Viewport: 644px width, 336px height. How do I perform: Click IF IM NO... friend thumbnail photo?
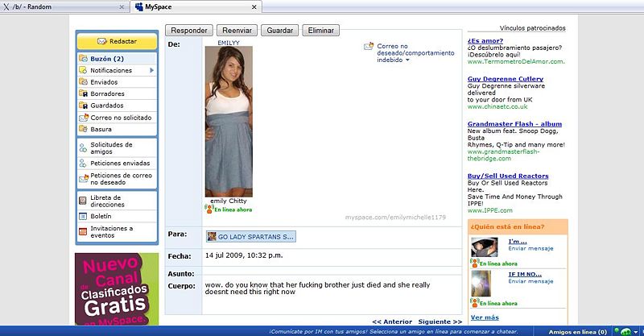(481, 284)
